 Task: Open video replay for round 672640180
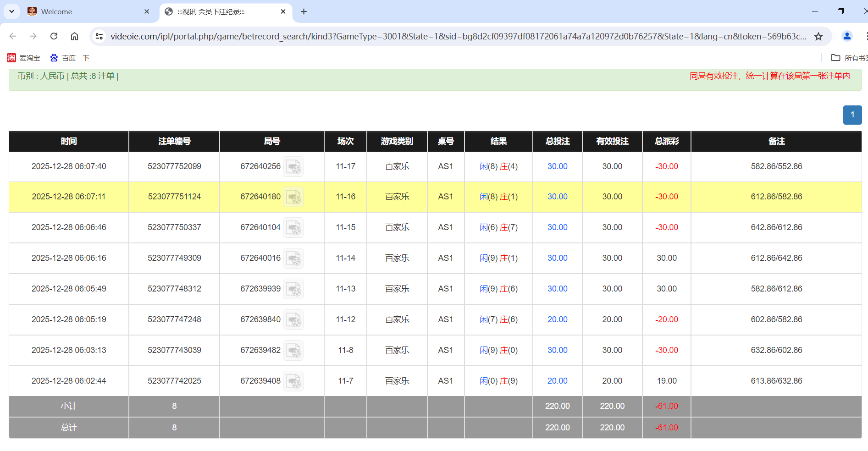pos(293,197)
